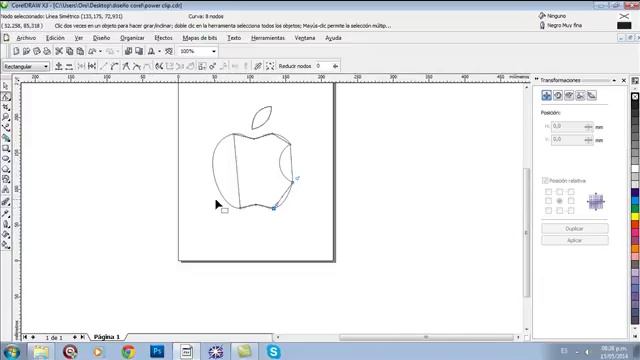The image size is (640, 360).
Task: Click the Reverse direction icon
Action: (159, 66)
